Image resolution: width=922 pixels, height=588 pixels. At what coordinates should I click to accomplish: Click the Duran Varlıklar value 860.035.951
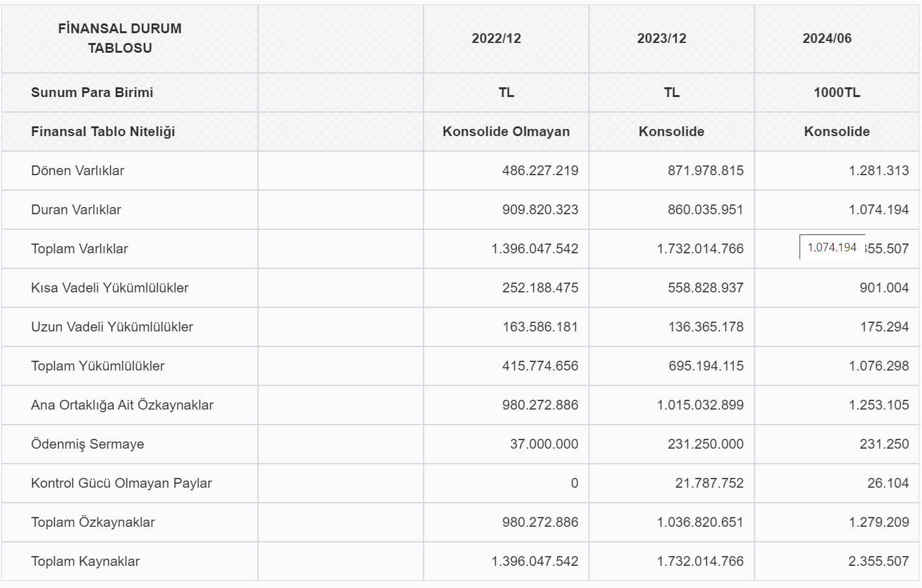pyautogui.click(x=706, y=210)
